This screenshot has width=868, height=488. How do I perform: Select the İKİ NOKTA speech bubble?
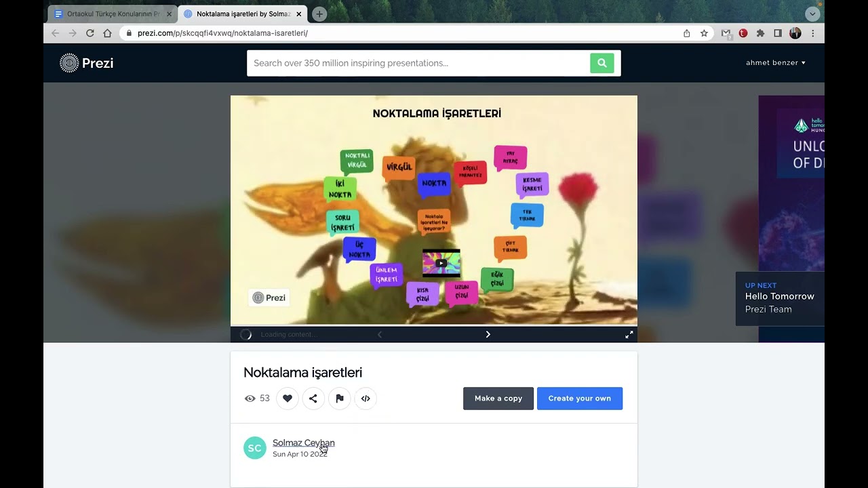pos(340,189)
